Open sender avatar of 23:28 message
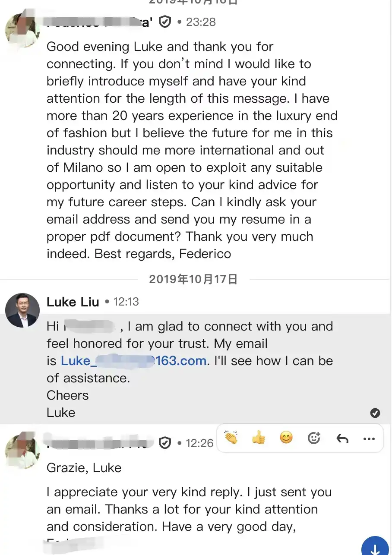This screenshot has height=555, width=392. (22, 30)
